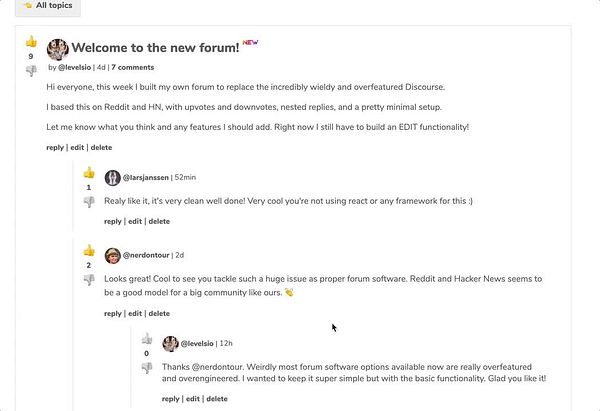Upvote @larsjanssen's comment

coord(89,173)
